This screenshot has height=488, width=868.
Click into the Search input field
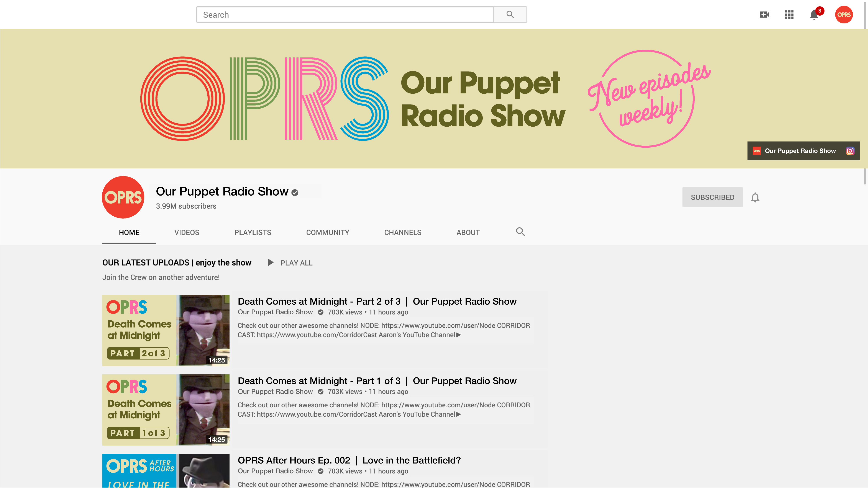[345, 15]
